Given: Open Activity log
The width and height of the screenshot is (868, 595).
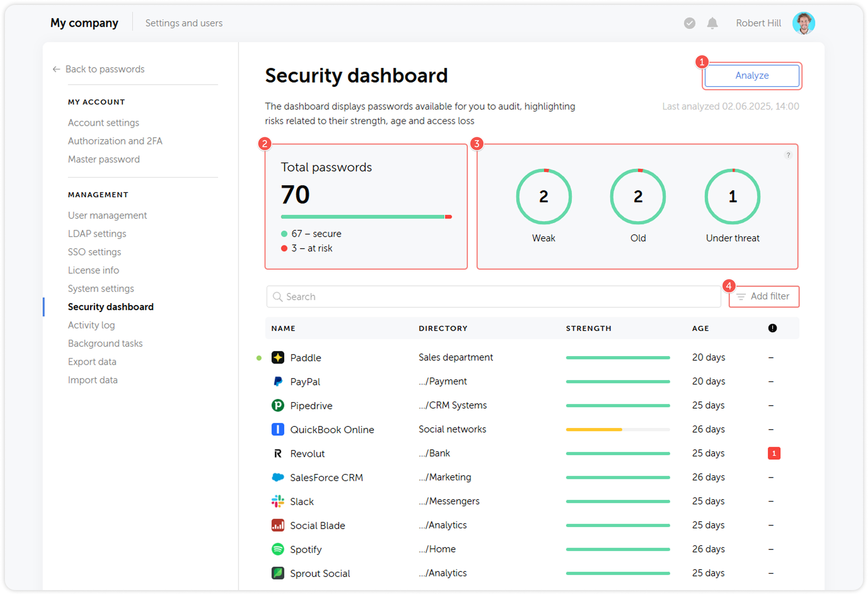Looking at the screenshot, I should click(92, 325).
